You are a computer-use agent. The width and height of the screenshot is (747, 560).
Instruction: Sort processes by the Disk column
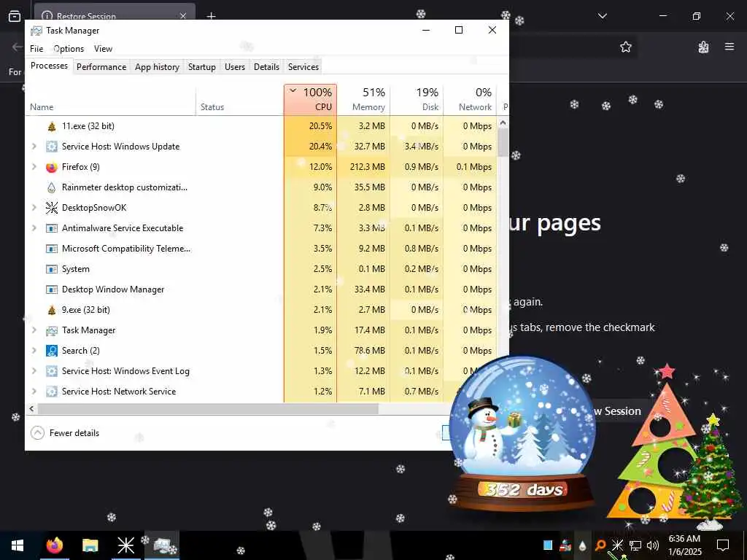(417, 100)
